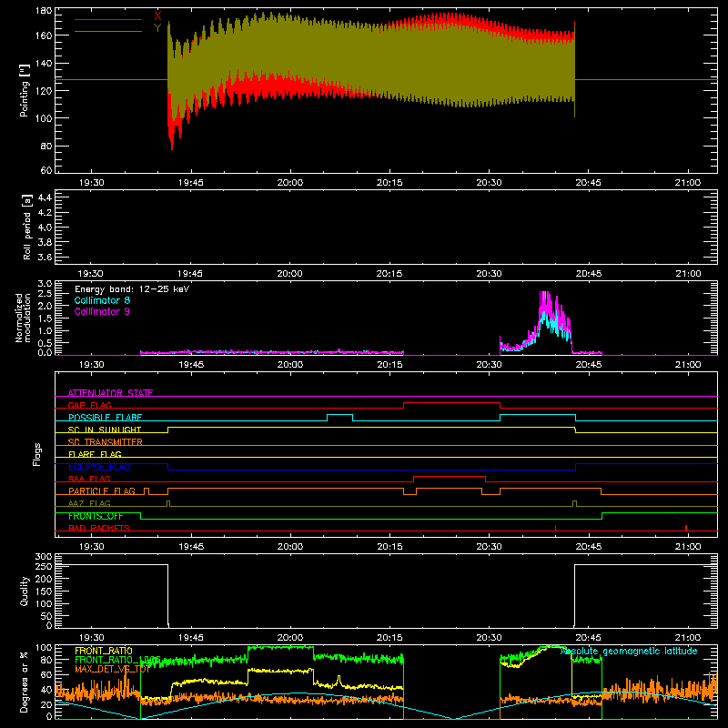The height and width of the screenshot is (728, 728).
Task: Click the olive Y legend line
Action: tap(108, 32)
